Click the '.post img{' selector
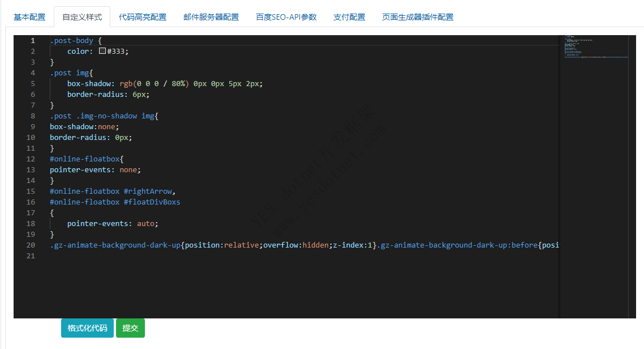Image resolution: width=644 pixels, height=349 pixels. 71,73
